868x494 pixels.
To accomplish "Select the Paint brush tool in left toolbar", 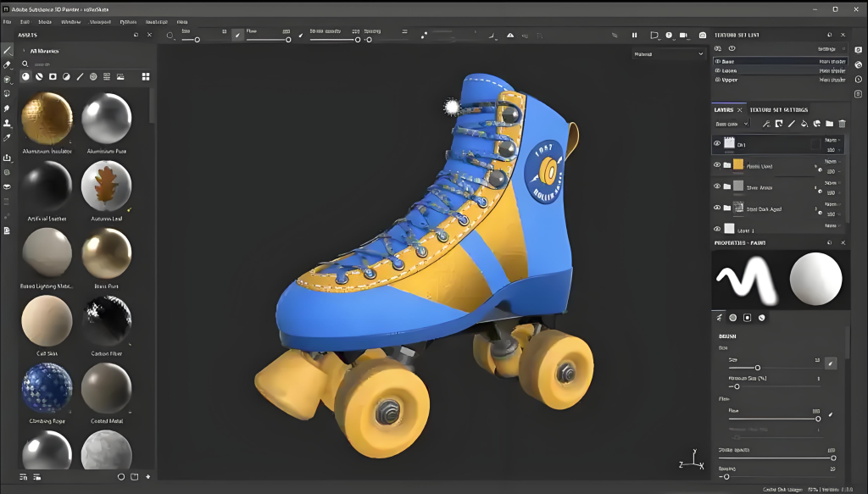I will pos(8,51).
